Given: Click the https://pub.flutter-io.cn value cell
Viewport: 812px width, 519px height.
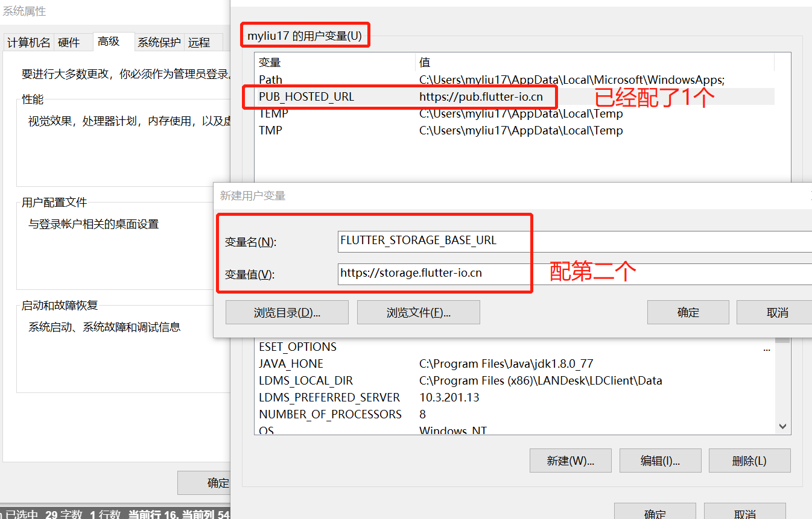Looking at the screenshot, I should click(481, 96).
